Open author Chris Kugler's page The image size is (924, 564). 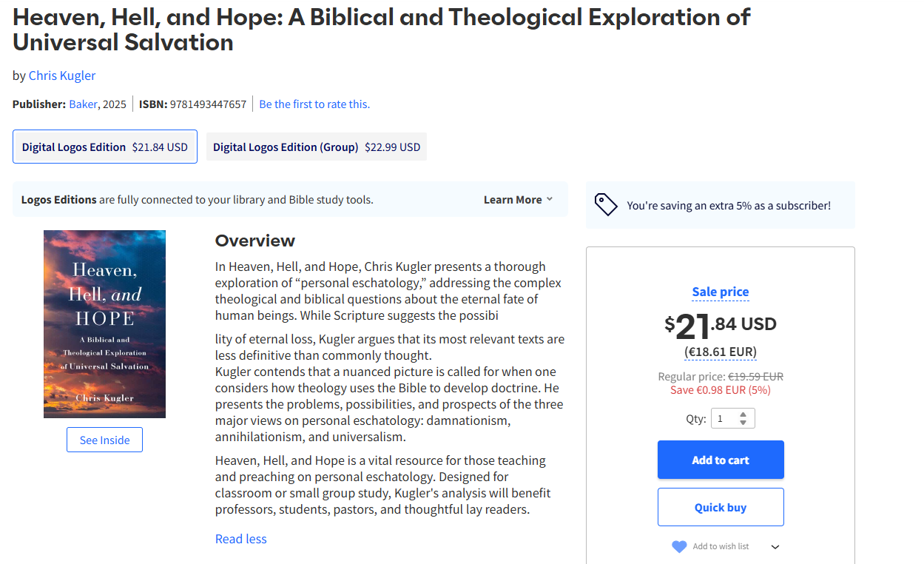click(62, 75)
